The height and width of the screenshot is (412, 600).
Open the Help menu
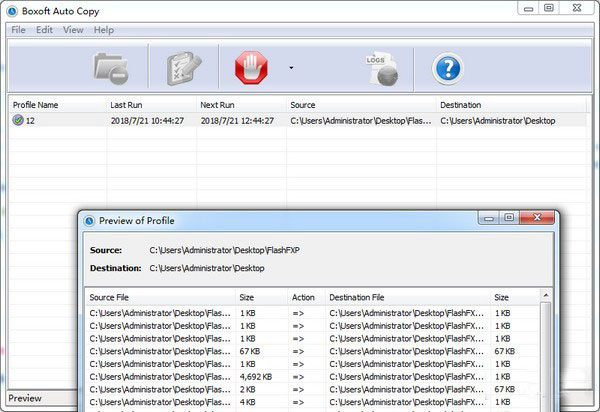pos(104,30)
